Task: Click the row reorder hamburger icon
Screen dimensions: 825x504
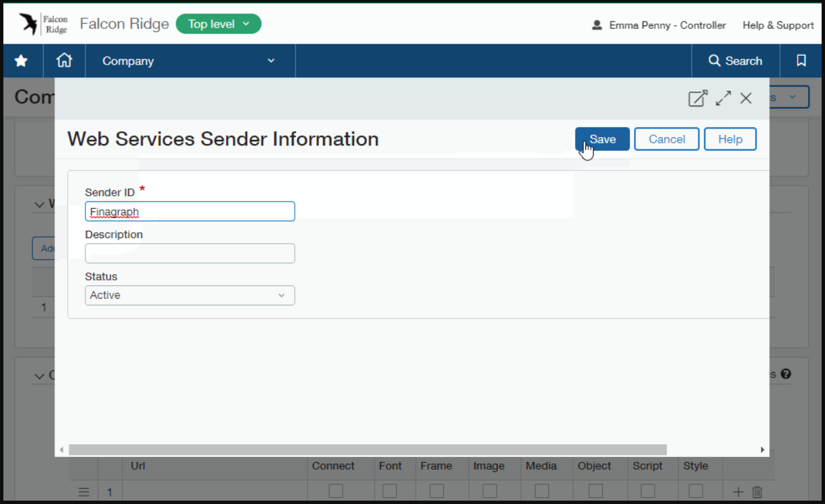Action: point(83,492)
